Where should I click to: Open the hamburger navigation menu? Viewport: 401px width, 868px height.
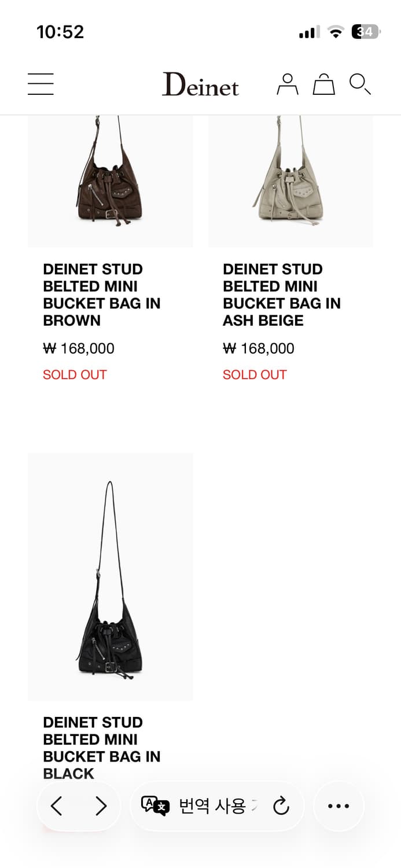(x=41, y=84)
